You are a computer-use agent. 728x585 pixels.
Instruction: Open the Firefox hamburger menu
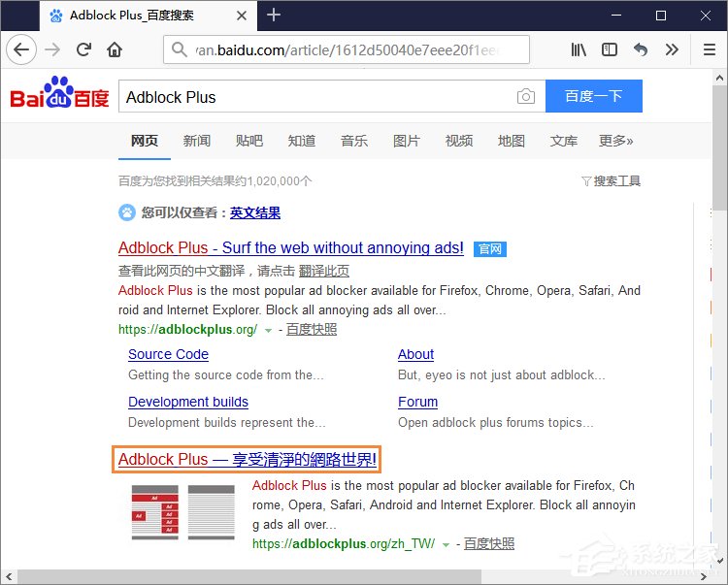[x=709, y=49]
